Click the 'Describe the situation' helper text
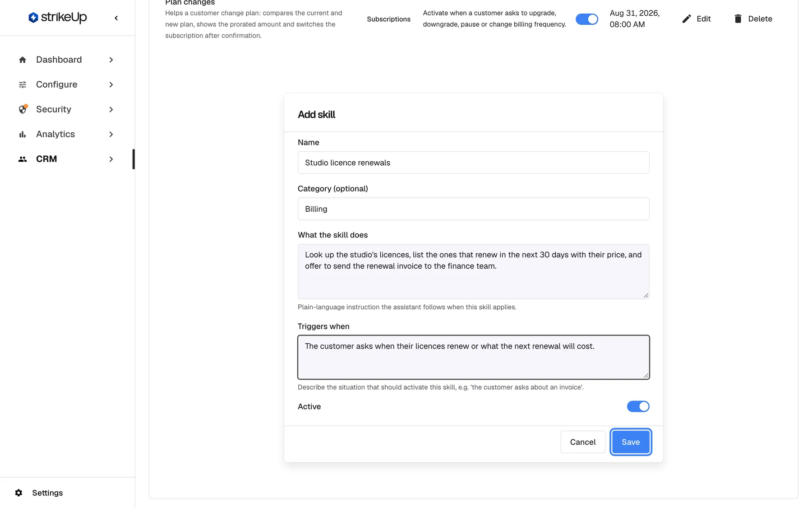Screen dimensions: 812x508 (441, 387)
